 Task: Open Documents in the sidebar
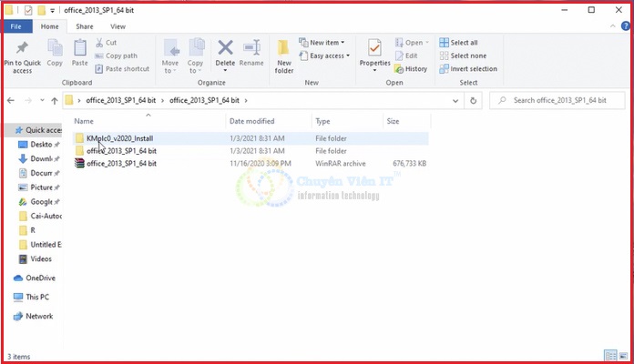pyautogui.click(x=39, y=173)
